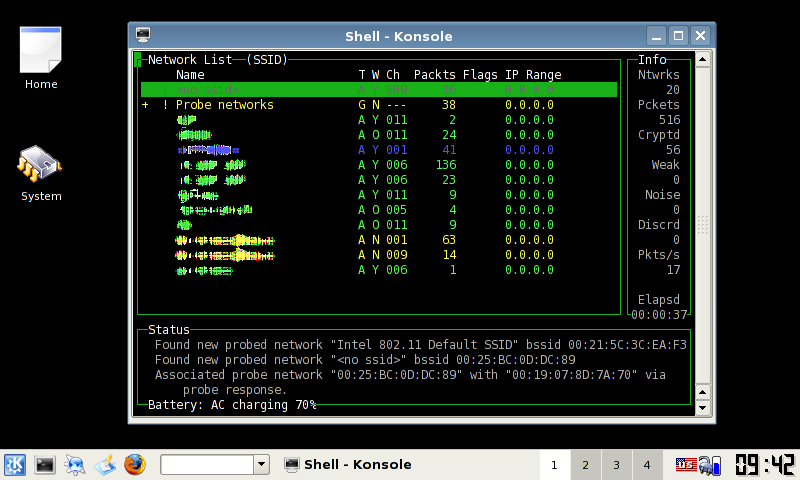Click the Network List title
Screen dimensions: 800x480
(190, 60)
